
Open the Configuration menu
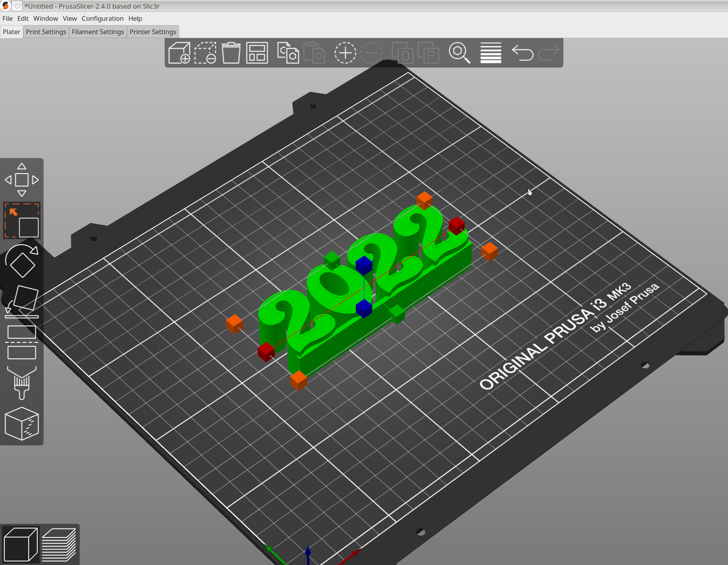point(102,18)
